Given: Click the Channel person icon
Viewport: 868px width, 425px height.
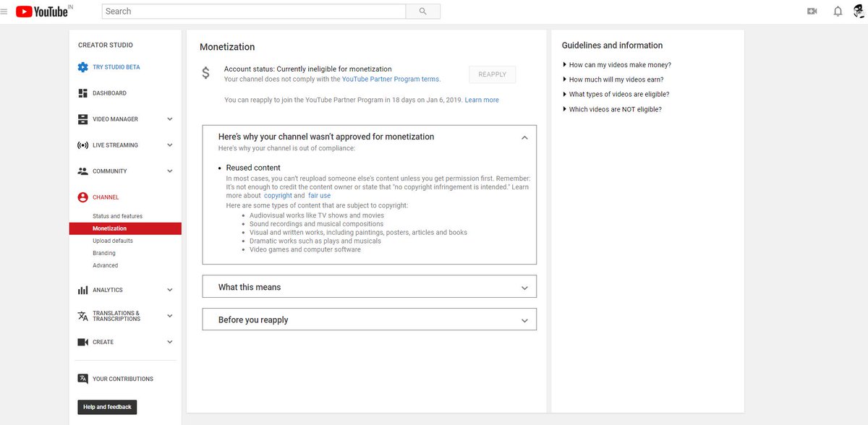Looking at the screenshot, I should tap(82, 197).
